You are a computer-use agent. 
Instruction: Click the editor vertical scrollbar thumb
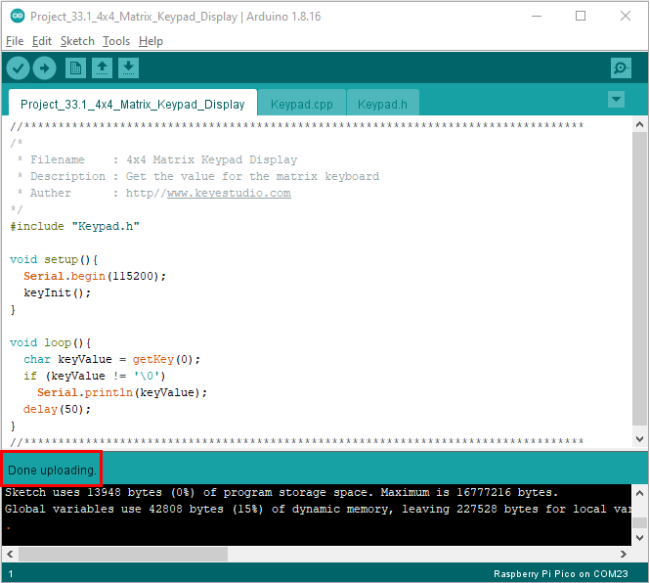click(639, 279)
